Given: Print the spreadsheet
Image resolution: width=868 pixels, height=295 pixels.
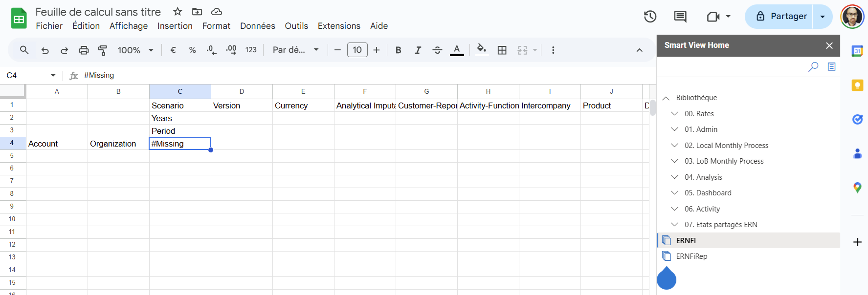Looking at the screenshot, I should [84, 50].
